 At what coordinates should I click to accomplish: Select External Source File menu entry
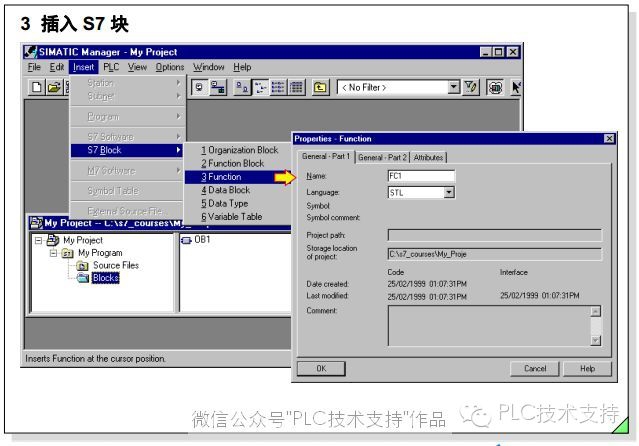point(128,211)
